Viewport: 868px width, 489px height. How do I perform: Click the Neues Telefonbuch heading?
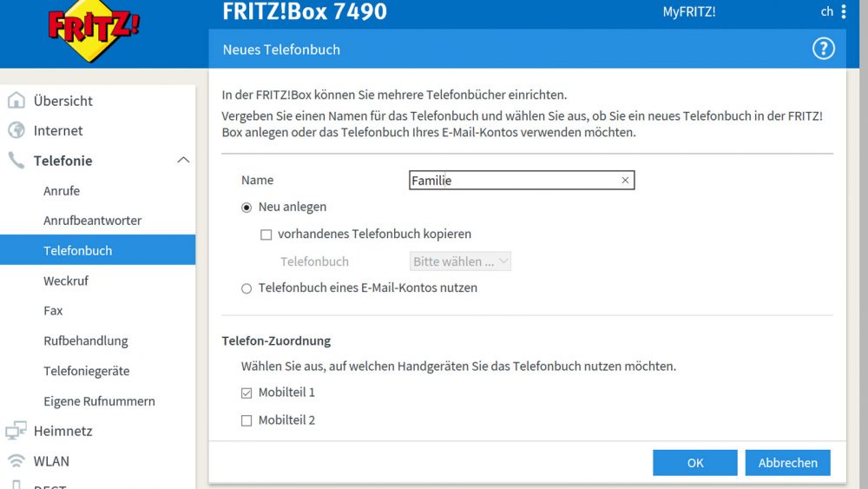tap(281, 50)
